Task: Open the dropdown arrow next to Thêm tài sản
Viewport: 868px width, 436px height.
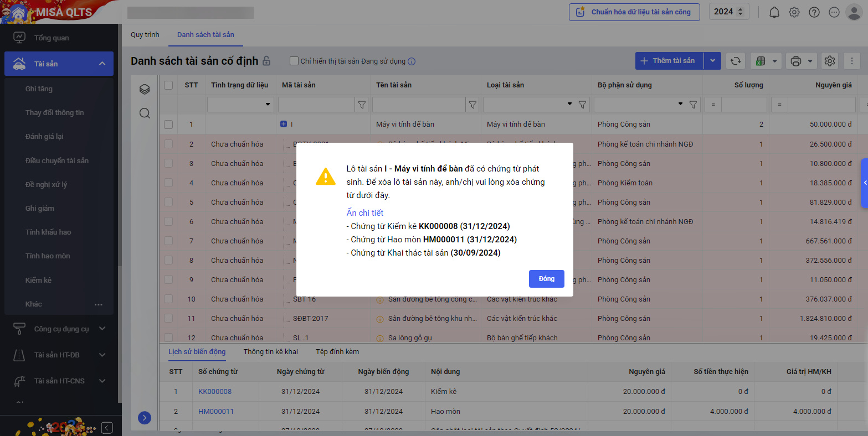Action: (x=712, y=61)
